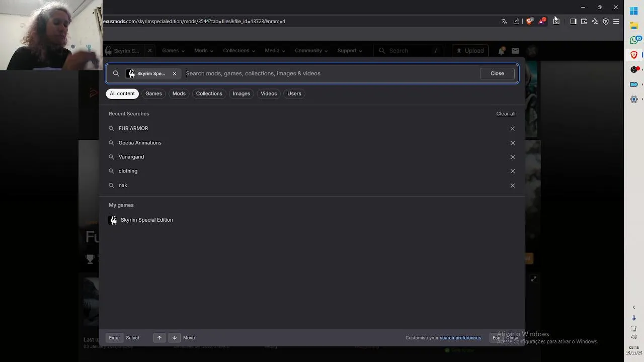Open the Games dropdown in Nexus header
Screen dimensions: 644x362
click(x=173, y=51)
